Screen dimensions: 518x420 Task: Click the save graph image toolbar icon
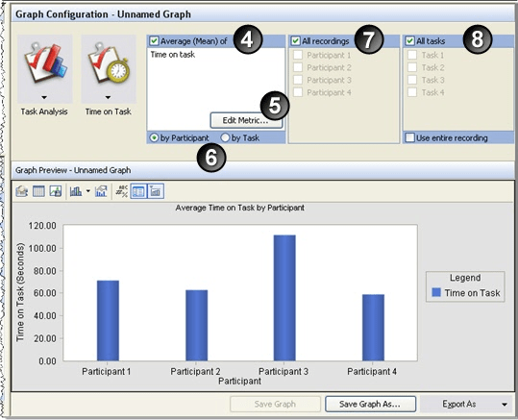[x=56, y=191]
